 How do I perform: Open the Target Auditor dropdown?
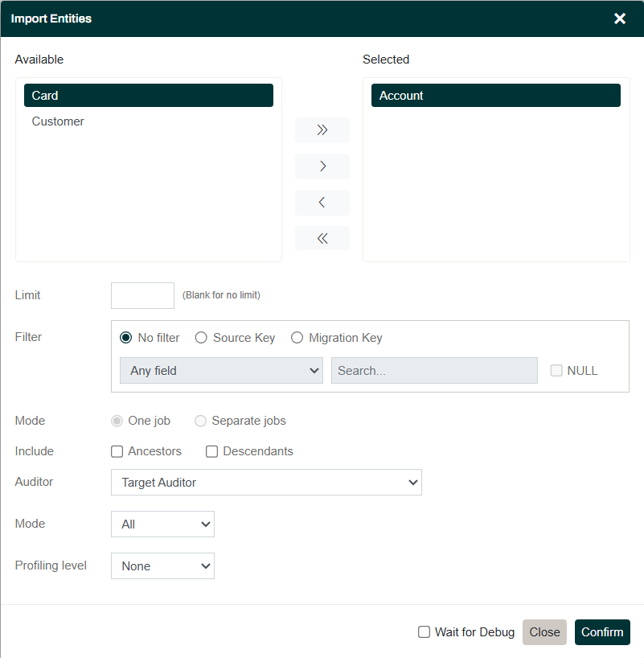[266, 483]
